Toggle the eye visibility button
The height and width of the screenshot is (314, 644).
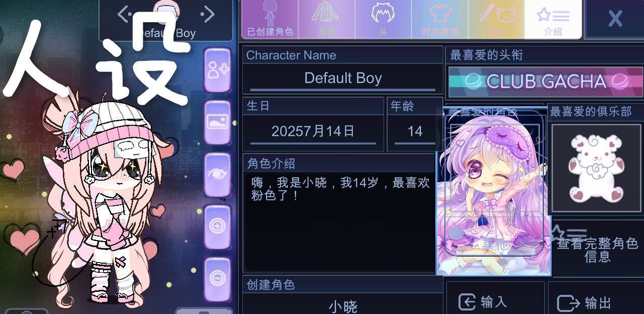pos(218,175)
